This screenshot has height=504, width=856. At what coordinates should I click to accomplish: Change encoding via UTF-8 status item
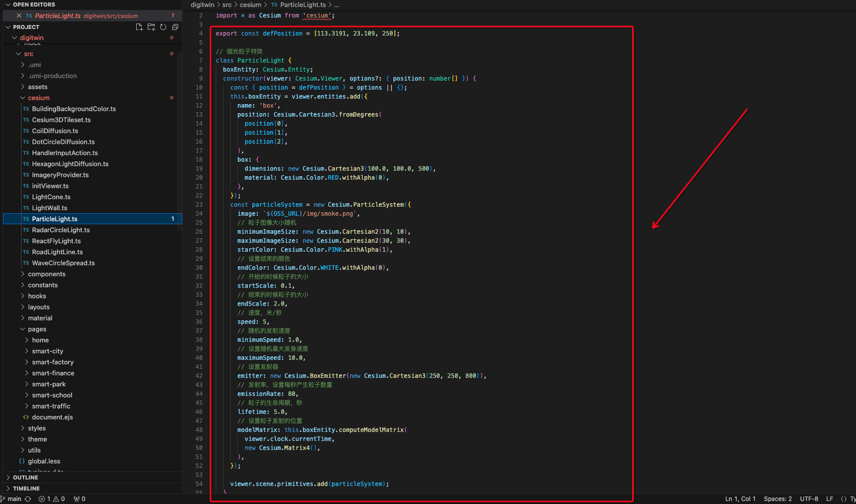coord(809,499)
